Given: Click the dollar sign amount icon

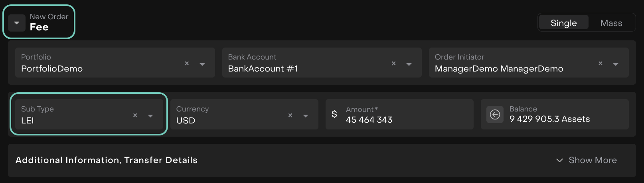Looking at the screenshot, I should pos(334,114).
